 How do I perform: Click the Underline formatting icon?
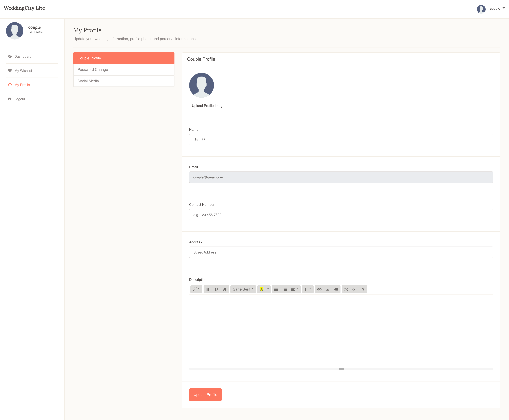[x=216, y=289]
